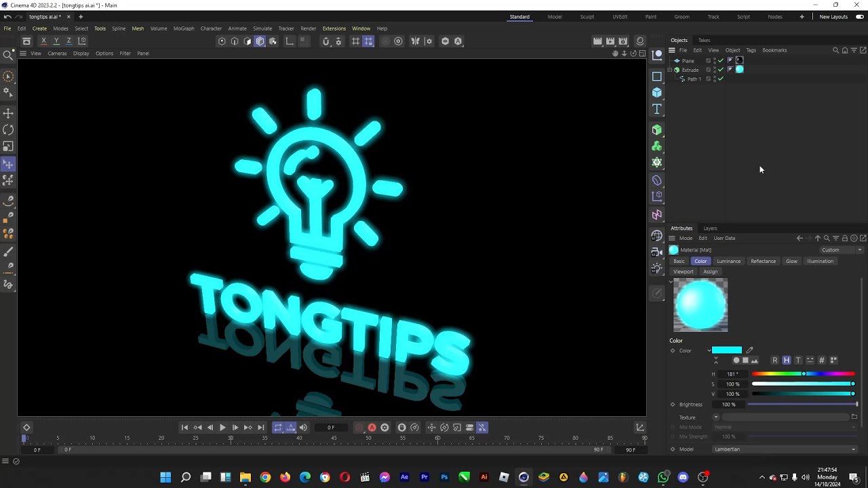Open the rectangle spline tool icon
The height and width of the screenshot is (488, 868).
[x=656, y=76]
